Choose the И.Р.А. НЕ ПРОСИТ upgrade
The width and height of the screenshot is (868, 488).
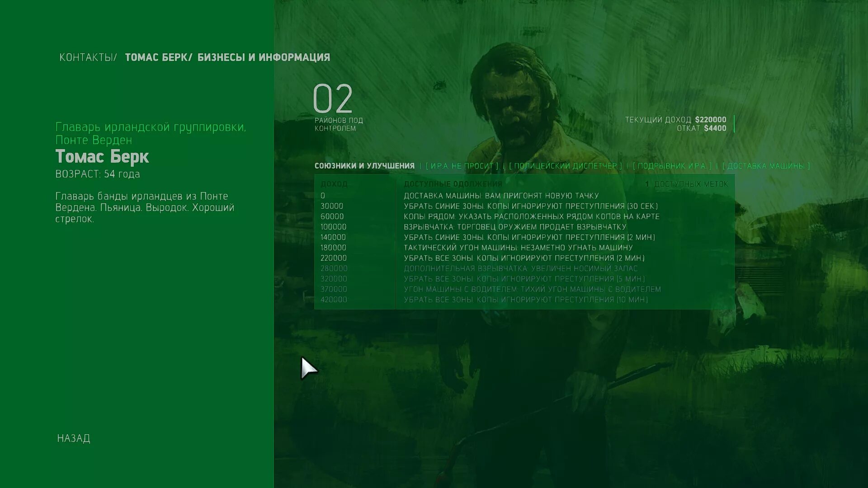[x=462, y=166]
